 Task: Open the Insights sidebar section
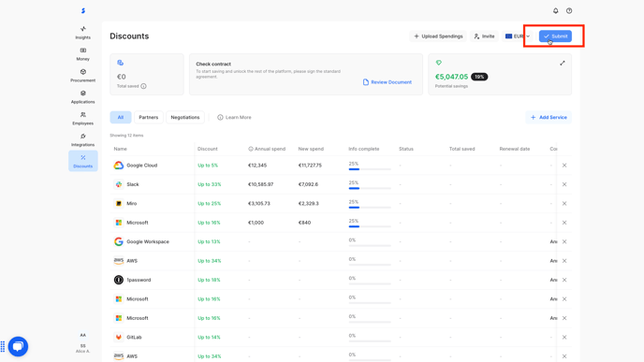83,33
